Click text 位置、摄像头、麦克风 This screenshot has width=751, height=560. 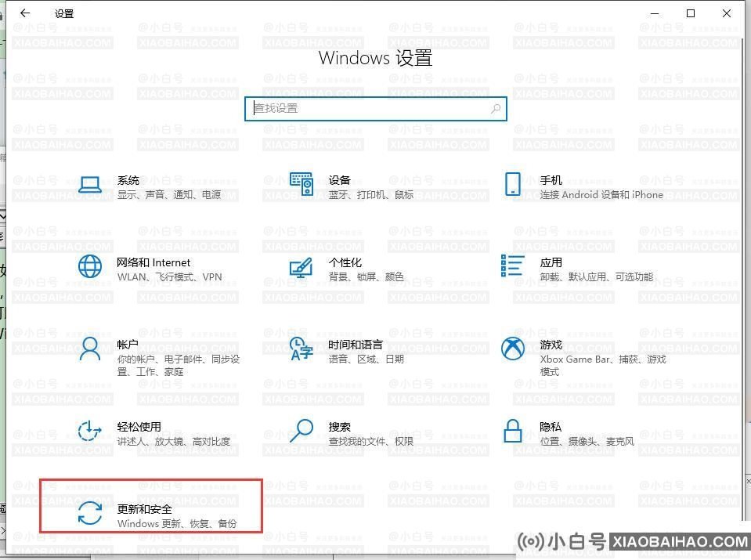pos(587,441)
